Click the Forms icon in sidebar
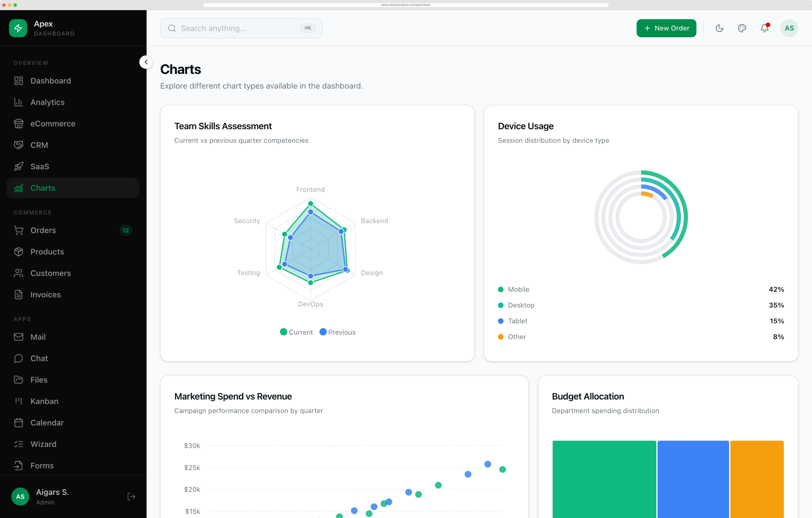 [x=18, y=465]
